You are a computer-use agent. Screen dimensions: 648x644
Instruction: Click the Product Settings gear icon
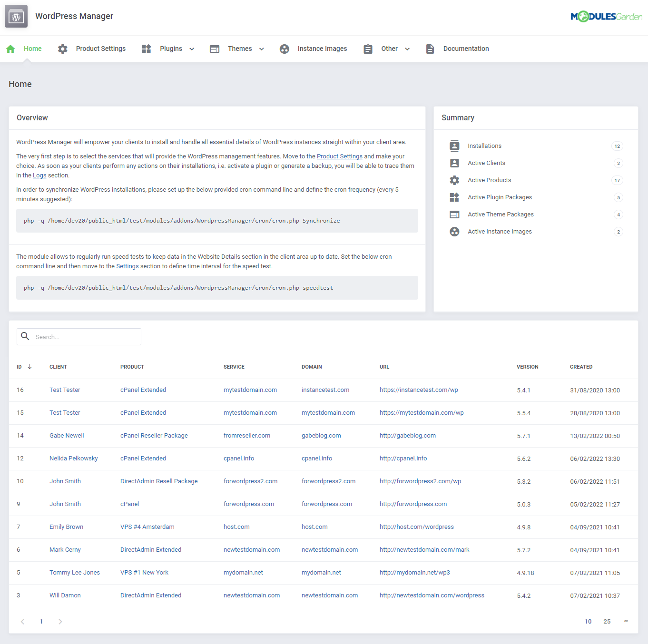(x=63, y=49)
